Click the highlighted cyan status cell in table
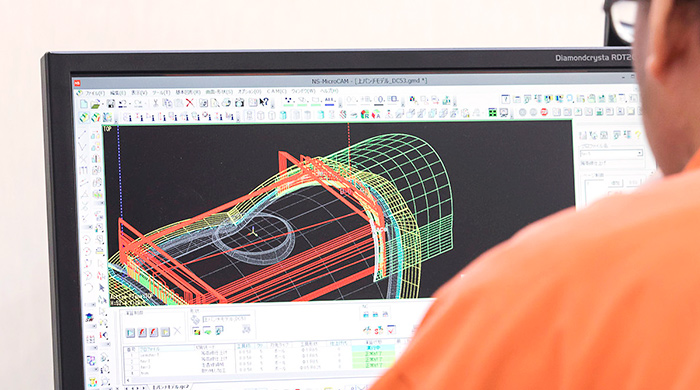The image size is (700, 390). 373,347
